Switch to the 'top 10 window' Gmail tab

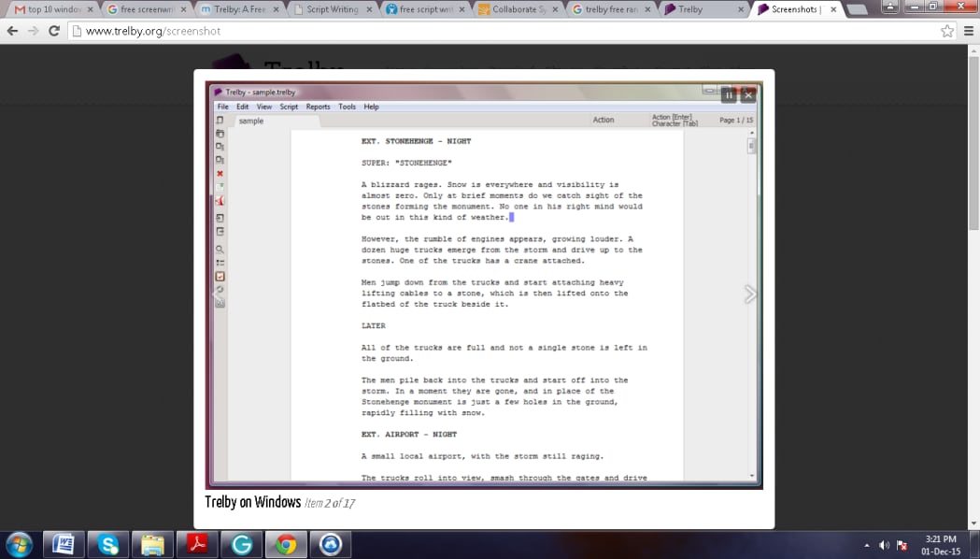tap(54, 9)
